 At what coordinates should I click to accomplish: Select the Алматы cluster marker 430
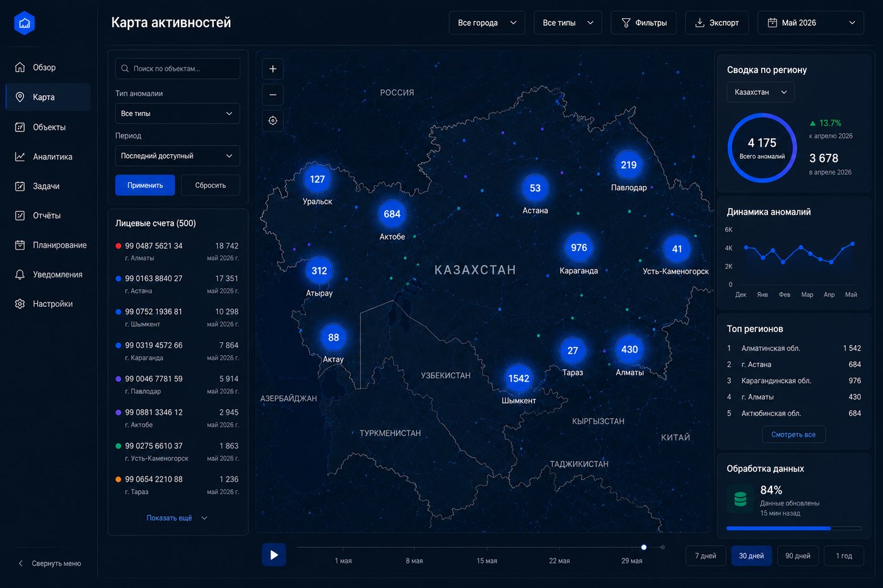click(629, 349)
